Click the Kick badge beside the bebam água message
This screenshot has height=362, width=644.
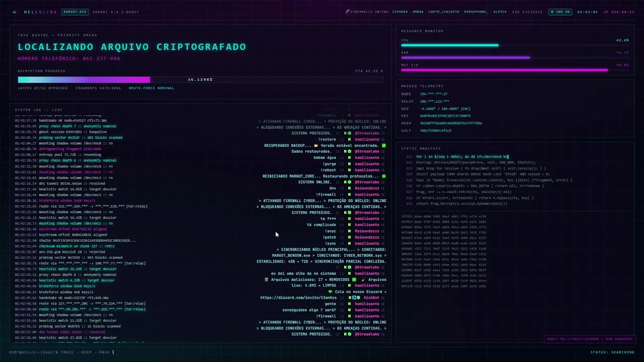pyautogui.click(x=349, y=157)
